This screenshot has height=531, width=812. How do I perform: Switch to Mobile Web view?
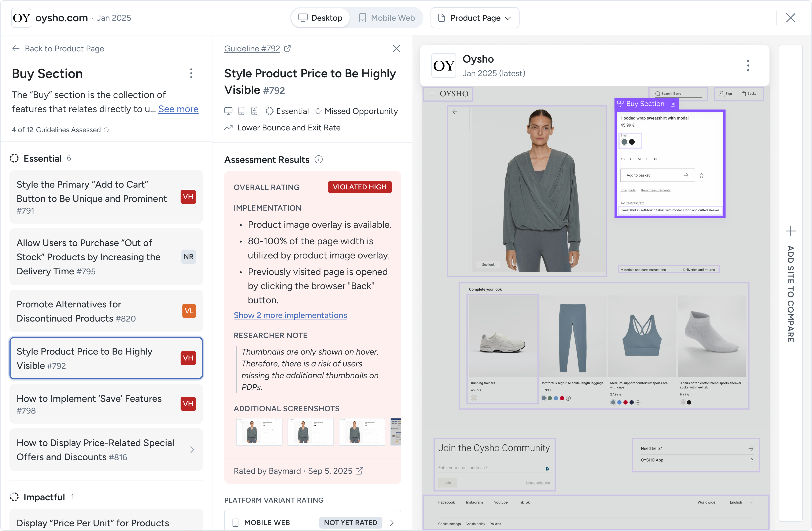(387, 18)
